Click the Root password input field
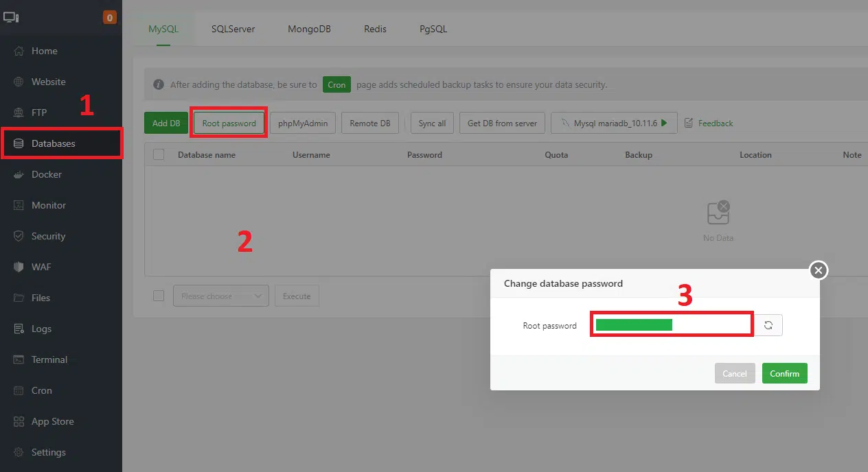This screenshot has height=472, width=868. click(672, 325)
